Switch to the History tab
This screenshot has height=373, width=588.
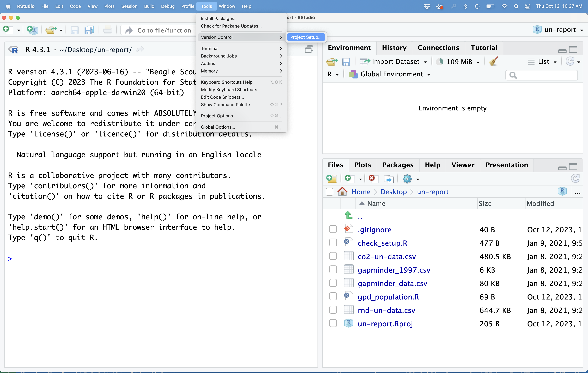[394, 48]
